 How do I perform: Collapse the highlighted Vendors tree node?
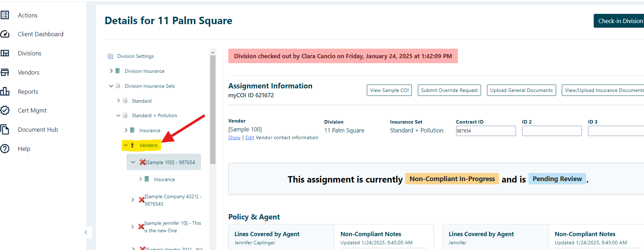pos(126,145)
